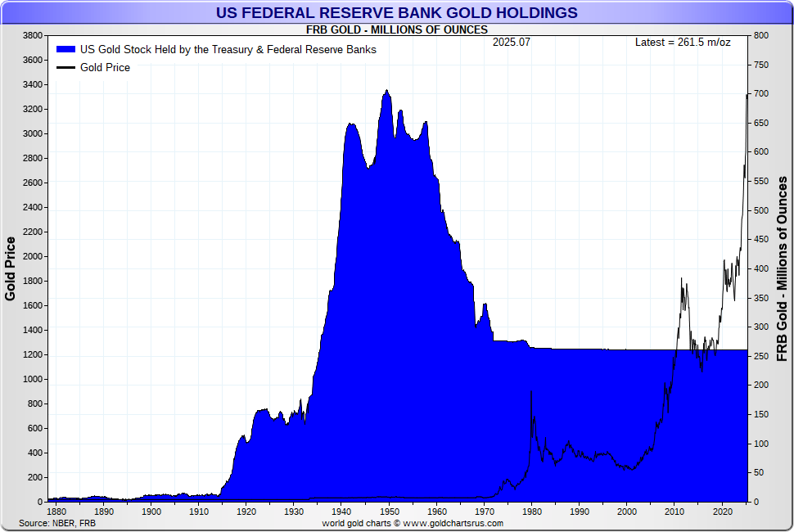
Task: Click the '1920' year label
Action: (x=246, y=512)
